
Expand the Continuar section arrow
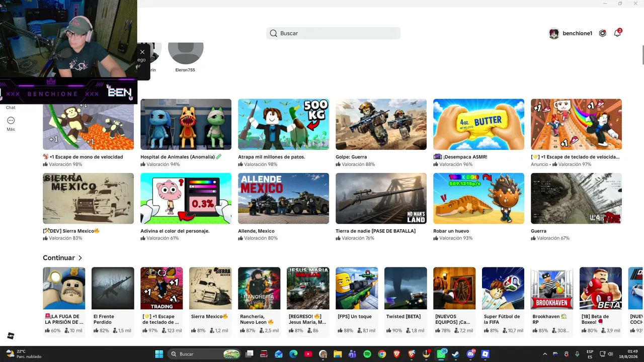pos(80,258)
